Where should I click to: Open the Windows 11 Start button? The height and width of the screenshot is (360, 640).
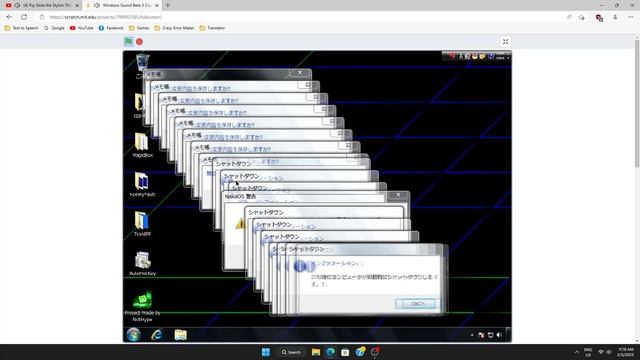click(x=266, y=352)
